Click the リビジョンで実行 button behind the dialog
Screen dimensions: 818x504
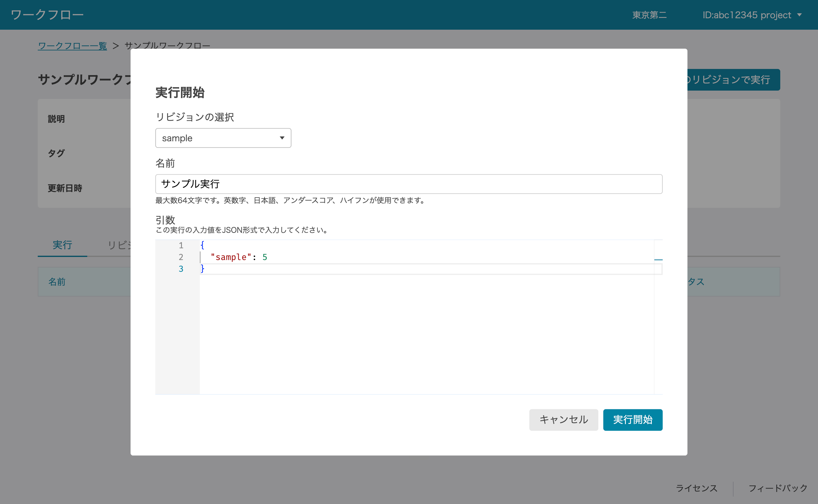tap(733, 80)
